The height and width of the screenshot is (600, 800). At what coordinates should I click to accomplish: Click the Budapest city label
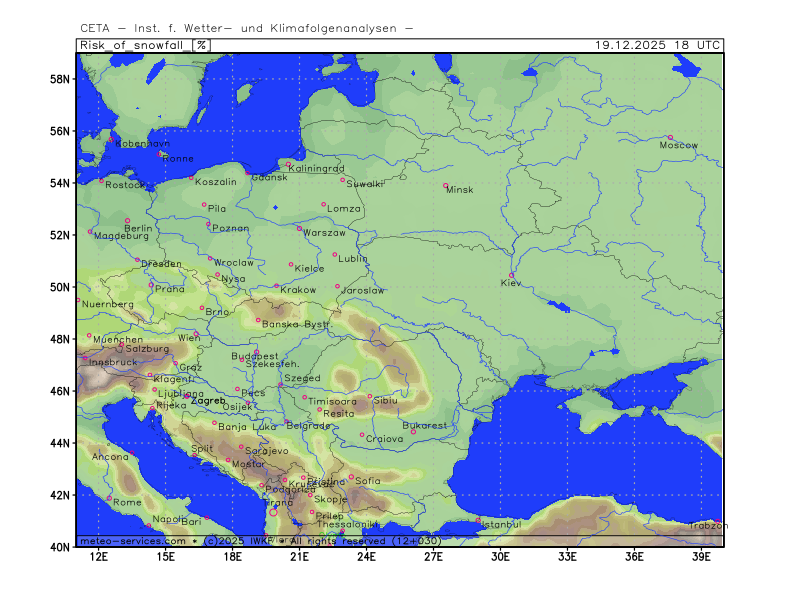click(x=254, y=356)
